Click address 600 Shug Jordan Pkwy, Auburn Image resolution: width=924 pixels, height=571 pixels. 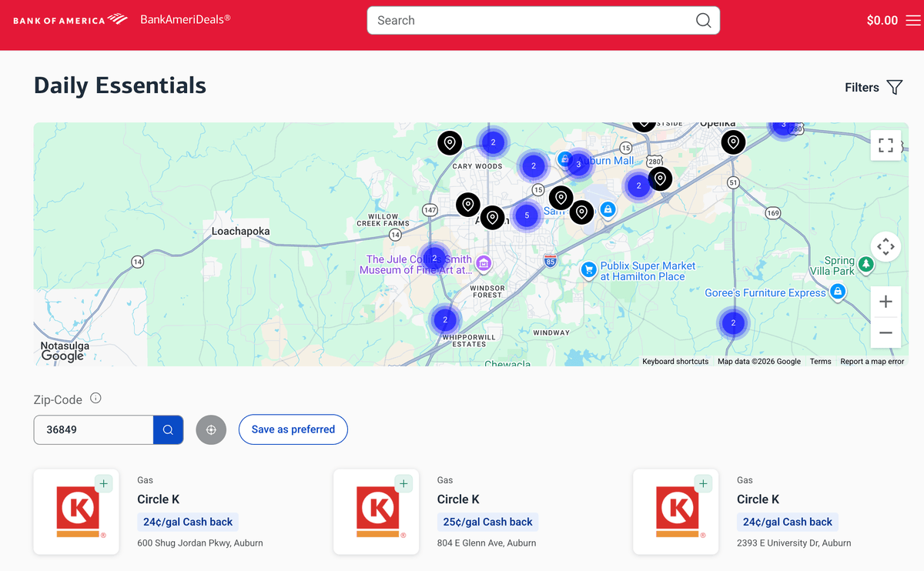coord(200,543)
